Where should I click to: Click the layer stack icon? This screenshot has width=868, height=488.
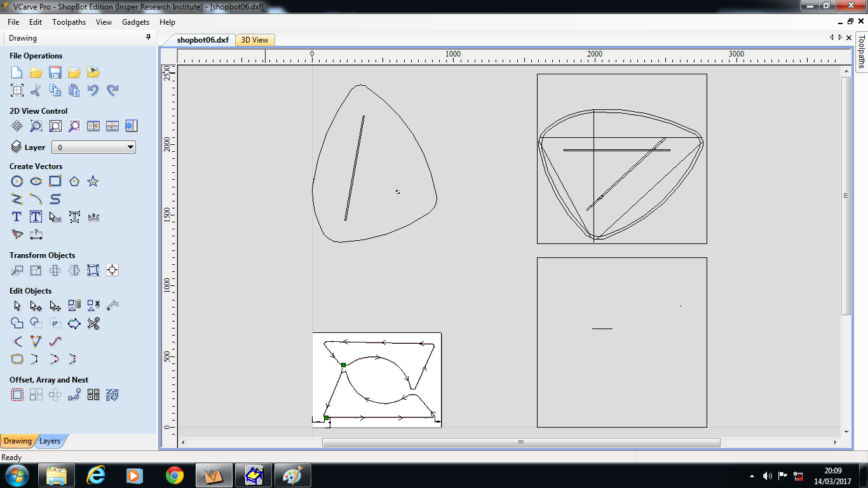coord(17,147)
